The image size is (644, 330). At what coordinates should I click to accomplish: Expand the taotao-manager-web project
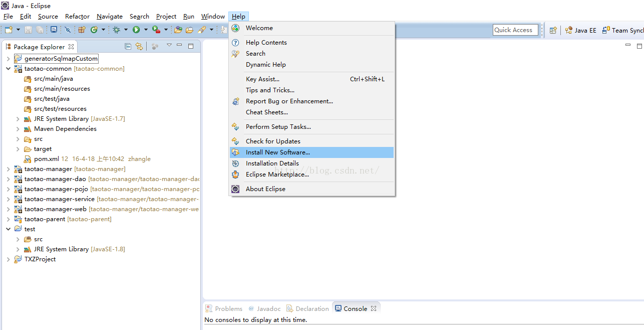point(8,209)
